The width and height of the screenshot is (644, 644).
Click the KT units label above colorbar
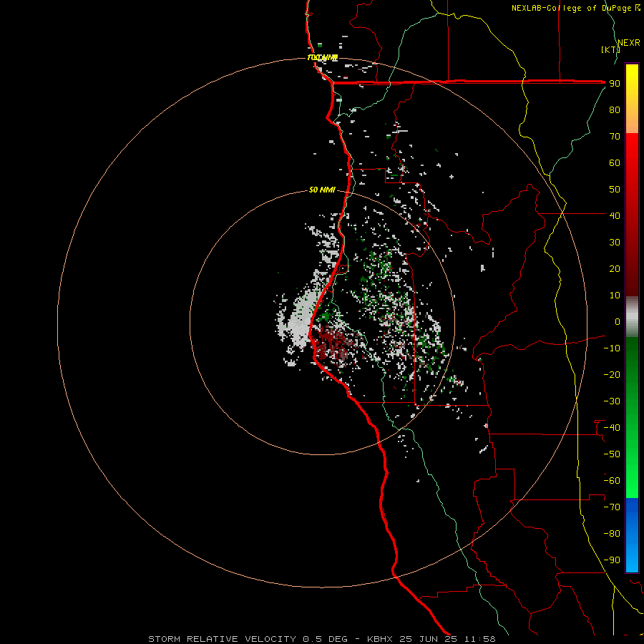pyautogui.click(x=610, y=49)
